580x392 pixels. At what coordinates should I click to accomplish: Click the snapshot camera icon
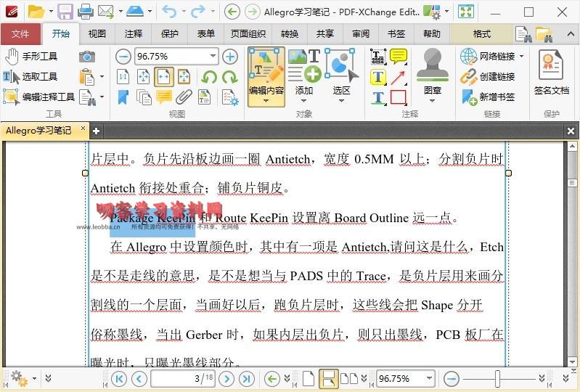click(x=87, y=57)
